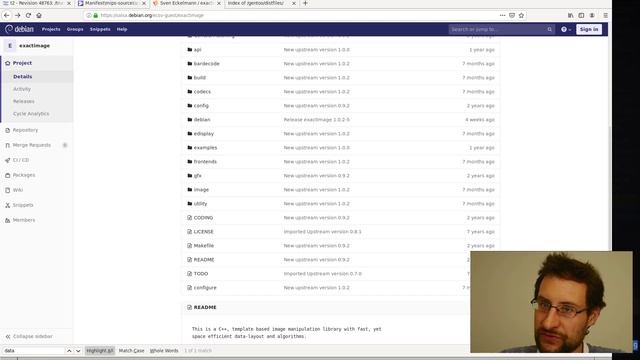Open the bardecode folder
Screen dimensions: 640x360
207,64
